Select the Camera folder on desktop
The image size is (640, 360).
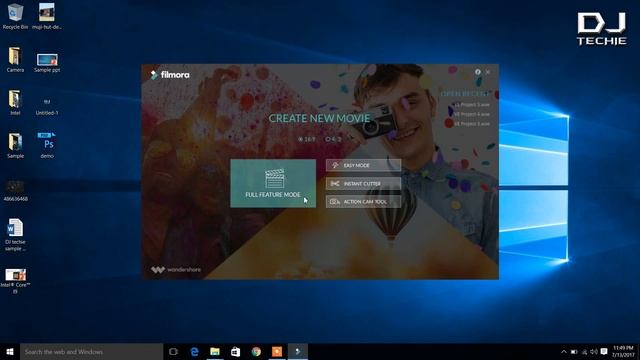[x=16, y=60]
